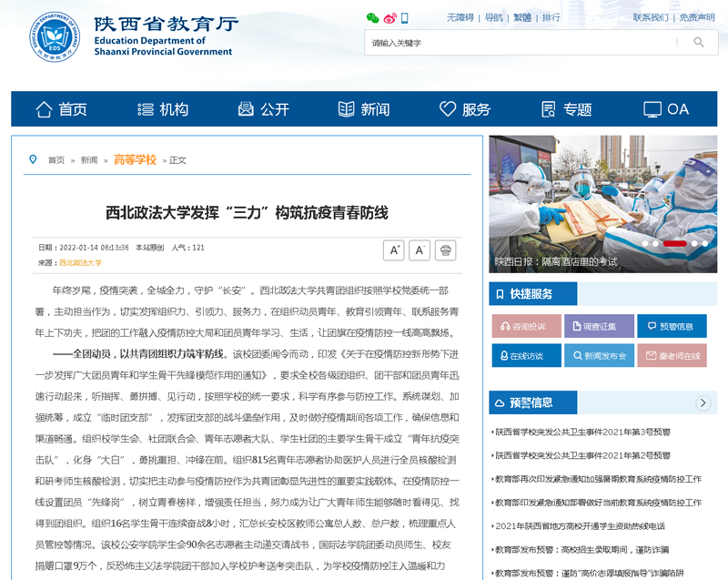Open the 服务 navigation menu
The height and width of the screenshot is (580, 728).
pos(465,109)
